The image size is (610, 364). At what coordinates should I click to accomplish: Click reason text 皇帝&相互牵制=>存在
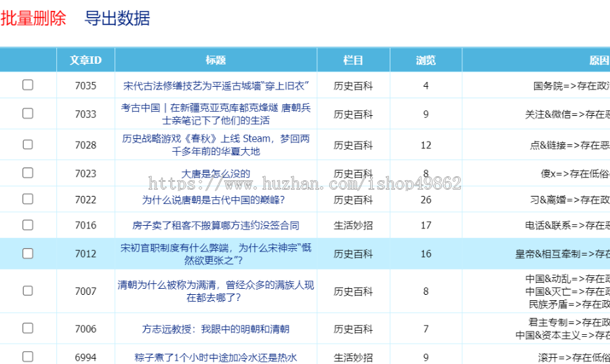pos(563,254)
